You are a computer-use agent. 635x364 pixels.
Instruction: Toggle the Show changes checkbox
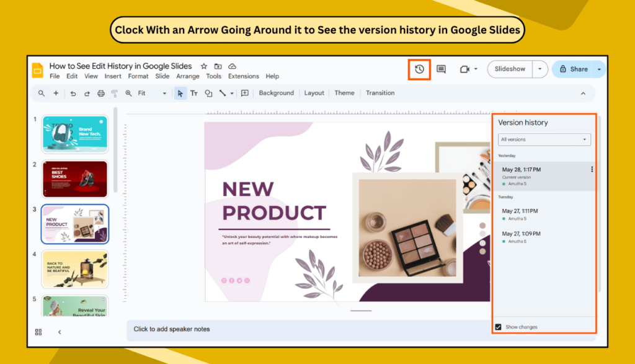[498, 327]
